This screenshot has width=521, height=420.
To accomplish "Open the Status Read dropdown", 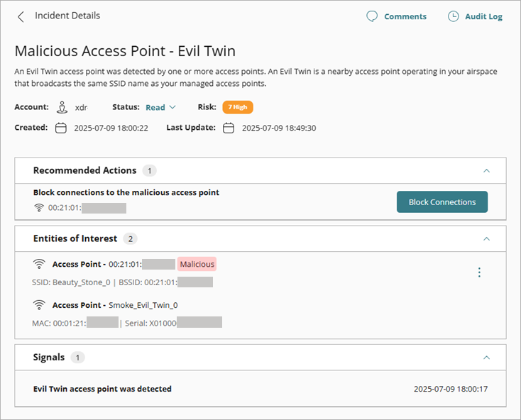I will [160, 108].
